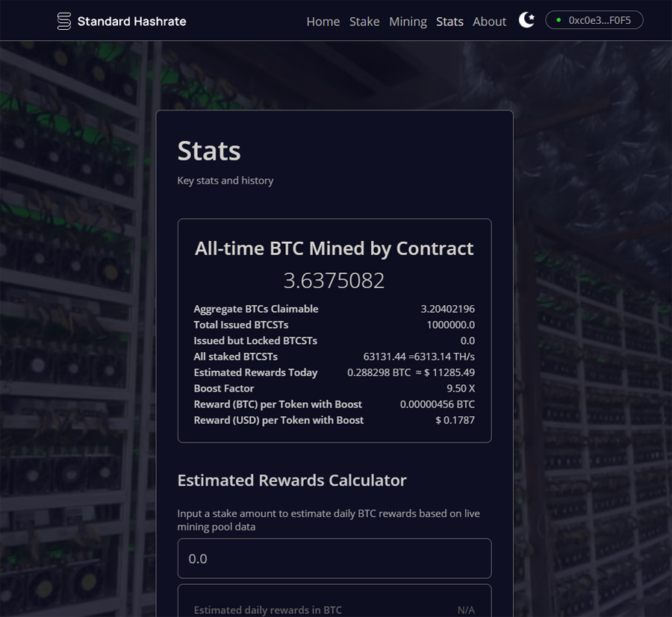
Task: Click the Reward (USD) per Token with Boost label
Action: click(x=279, y=420)
